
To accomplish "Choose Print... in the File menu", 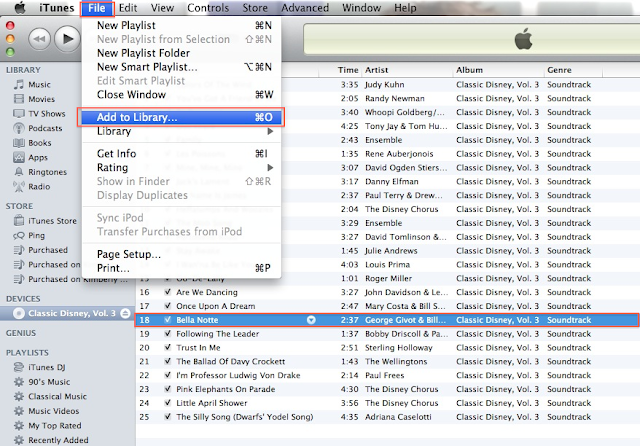I will pos(181,268).
